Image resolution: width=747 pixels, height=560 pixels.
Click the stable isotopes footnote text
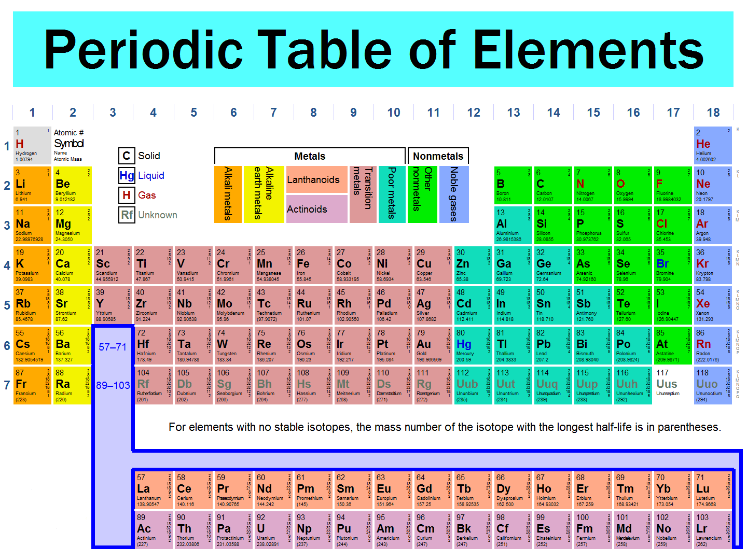pos(445,427)
